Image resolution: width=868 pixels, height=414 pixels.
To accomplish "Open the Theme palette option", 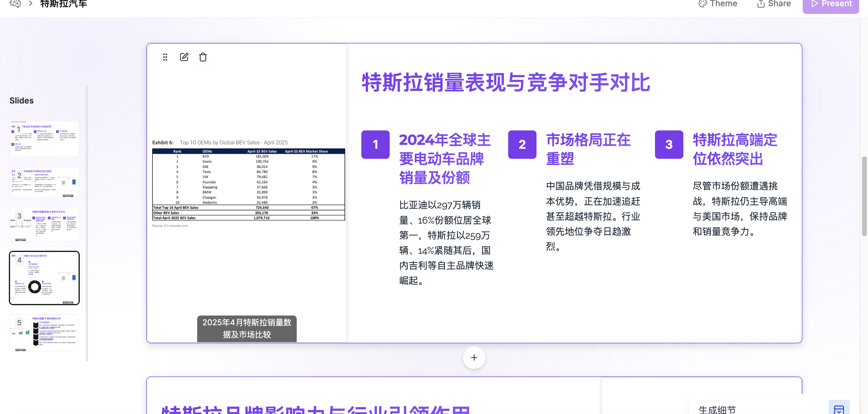I will pyautogui.click(x=717, y=4).
